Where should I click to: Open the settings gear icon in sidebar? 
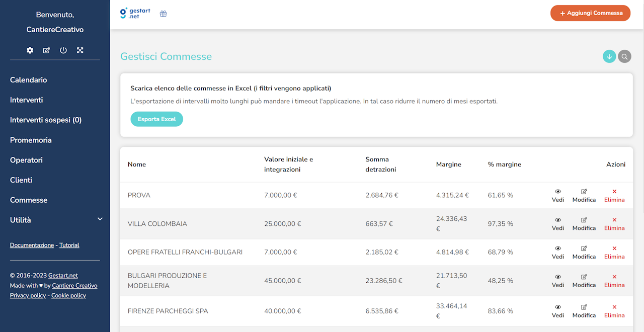click(30, 50)
